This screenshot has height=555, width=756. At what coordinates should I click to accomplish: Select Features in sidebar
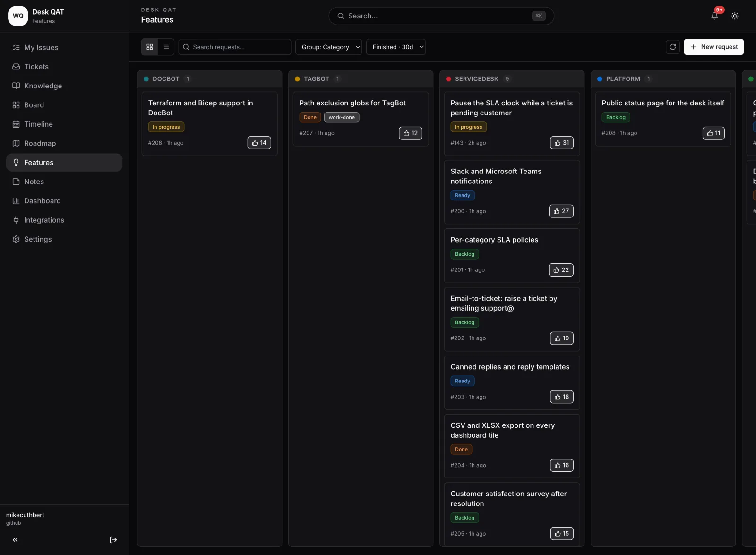[x=64, y=163]
